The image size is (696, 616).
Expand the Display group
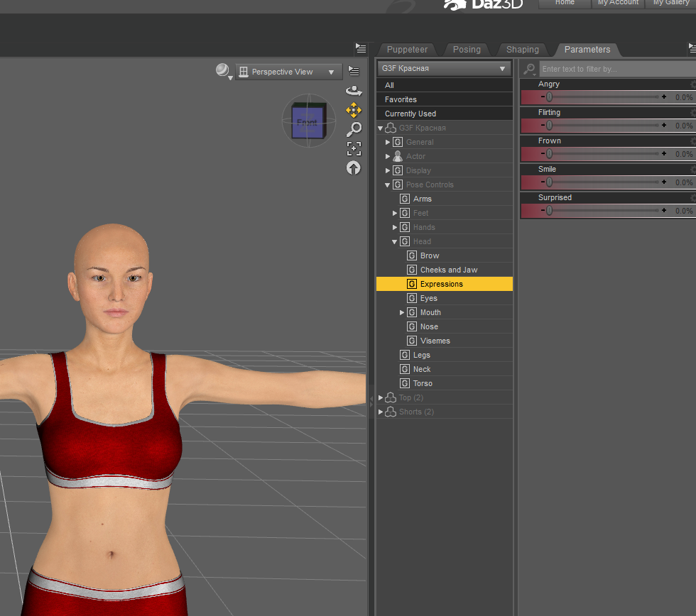(388, 171)
